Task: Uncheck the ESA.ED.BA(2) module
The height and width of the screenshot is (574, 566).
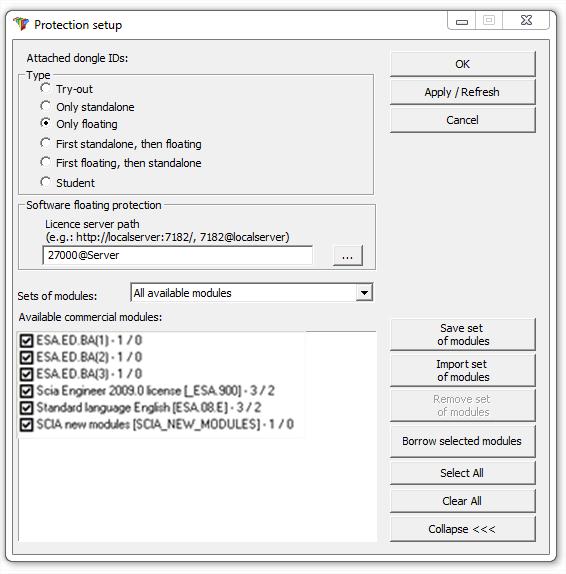Action: [26, 357]
